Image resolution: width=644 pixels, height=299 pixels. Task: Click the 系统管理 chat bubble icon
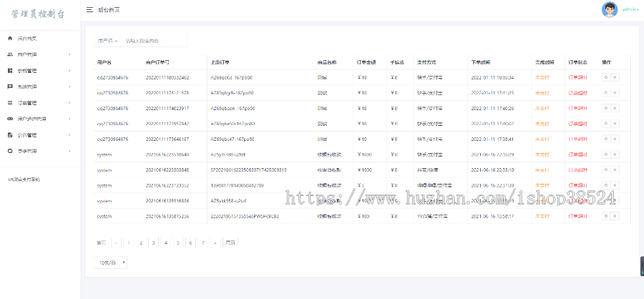(x=10, y=87)
